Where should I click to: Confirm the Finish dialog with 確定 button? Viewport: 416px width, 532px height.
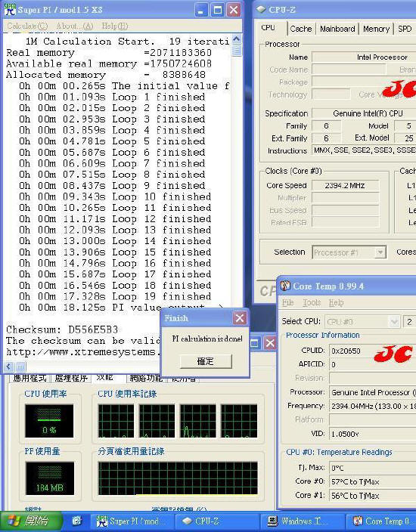(x=206, y=361)
